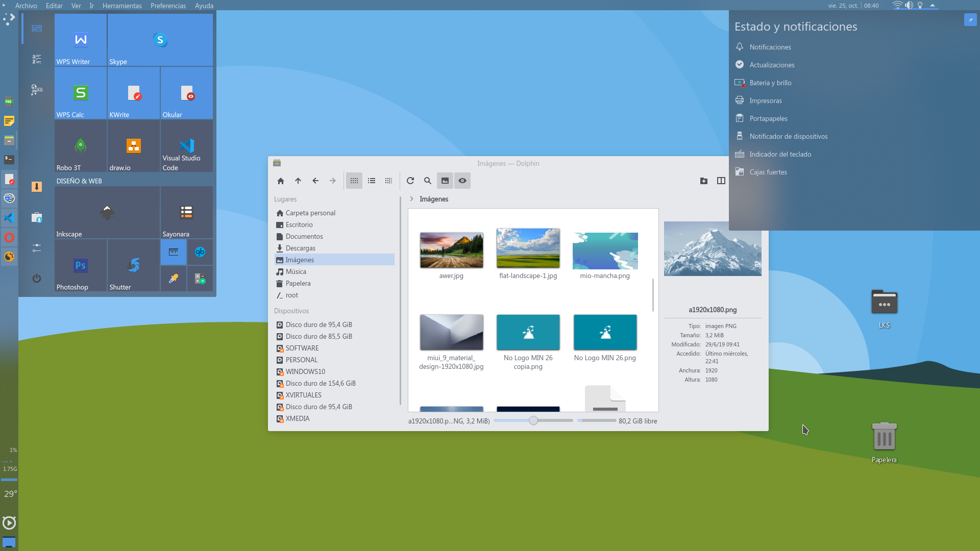Expand breadcrumb chevron before Imágenes
Viewport: 980px width, 551px height.
(411, 199)
